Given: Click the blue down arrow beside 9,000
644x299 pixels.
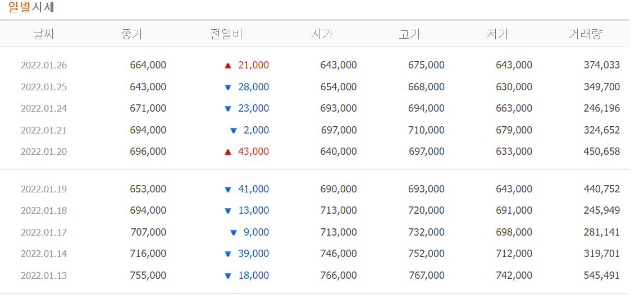Looking at the screenshot, I should (233, 233).
